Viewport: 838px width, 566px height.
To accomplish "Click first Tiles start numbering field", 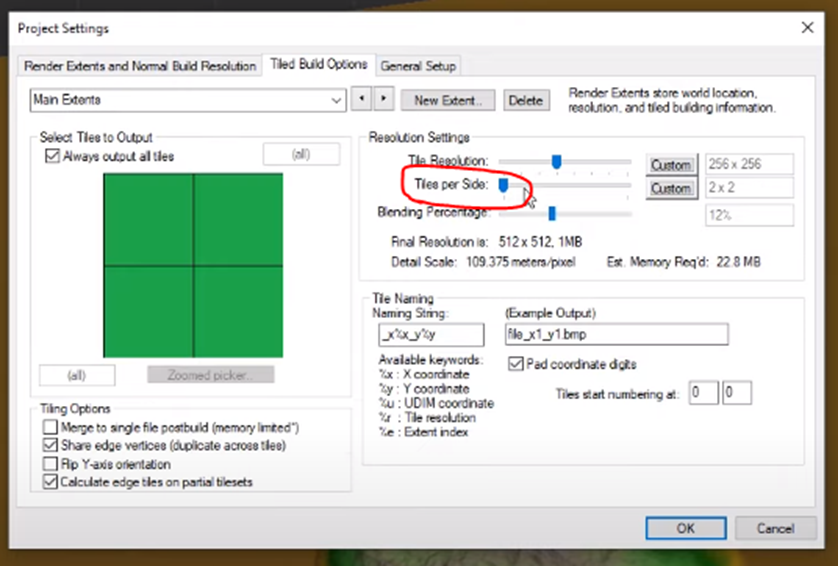I will tap(703, 393).
